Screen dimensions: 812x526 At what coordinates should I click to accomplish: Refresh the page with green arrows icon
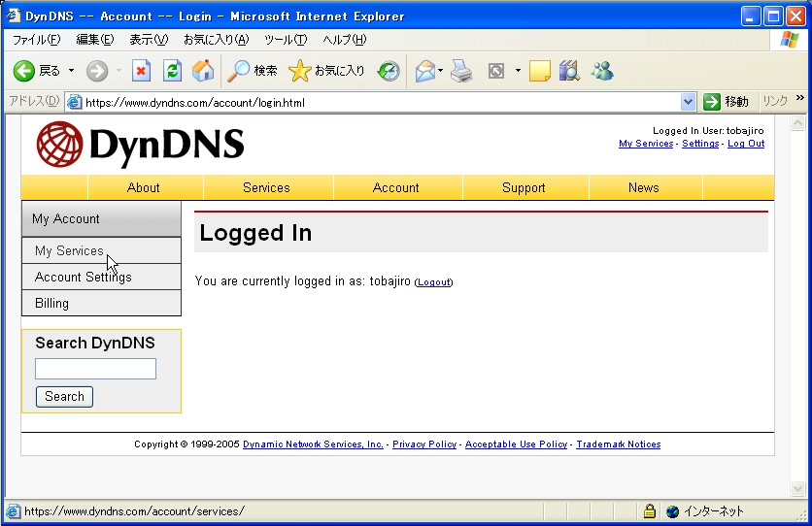(172, 71)
